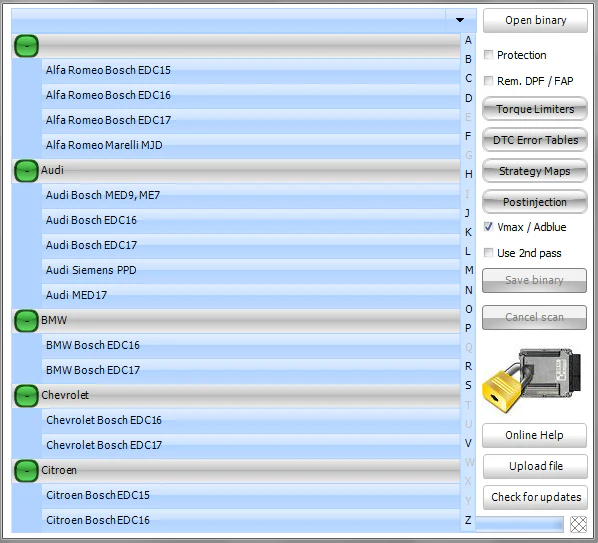Click the Open binary button

535,20
